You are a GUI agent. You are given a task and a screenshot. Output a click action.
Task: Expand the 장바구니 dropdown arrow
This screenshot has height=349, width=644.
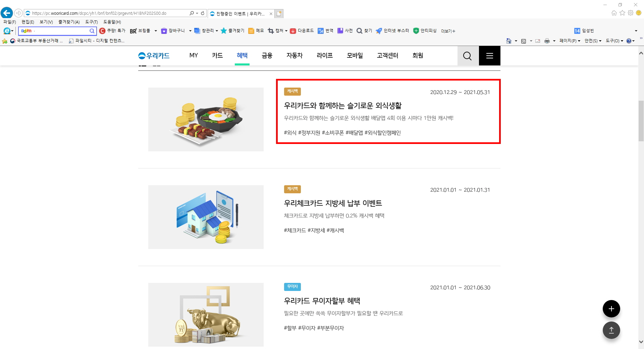[x=190, y=31]
